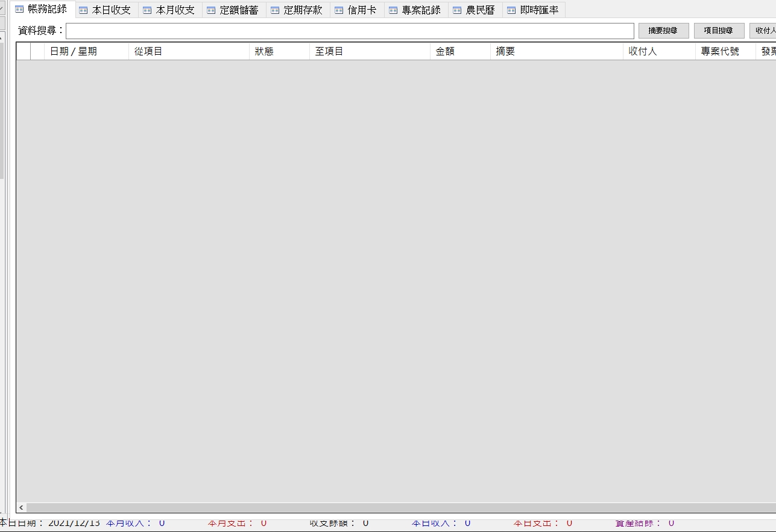Focus the 資料搜尋 text field
The image size is (776, 532).
(350, 31)
